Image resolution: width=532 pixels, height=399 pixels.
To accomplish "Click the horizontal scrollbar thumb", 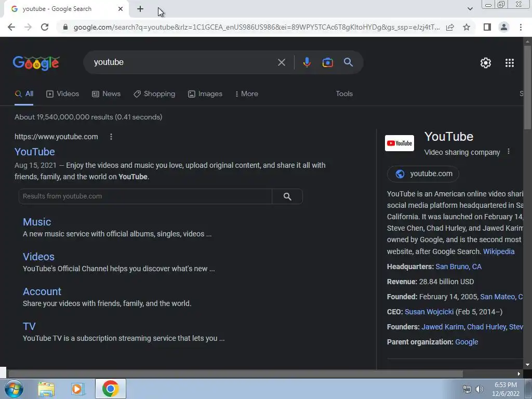I will (235, 374).
